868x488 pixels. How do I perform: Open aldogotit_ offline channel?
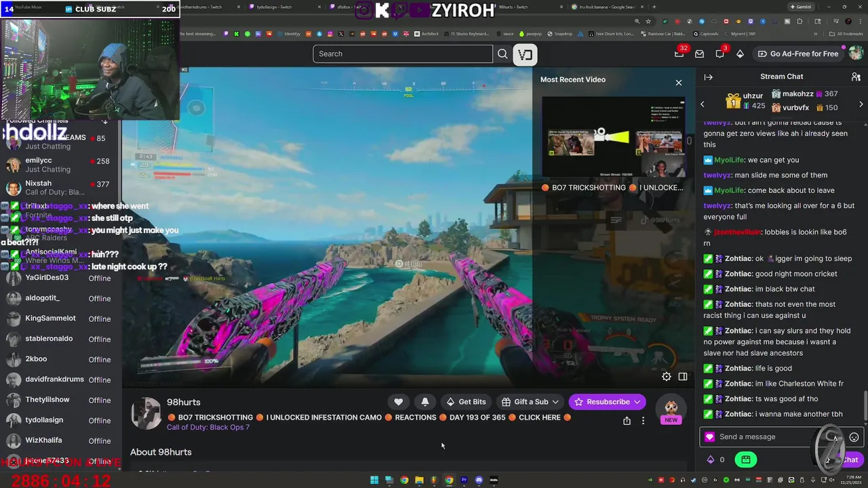(60, 298)
